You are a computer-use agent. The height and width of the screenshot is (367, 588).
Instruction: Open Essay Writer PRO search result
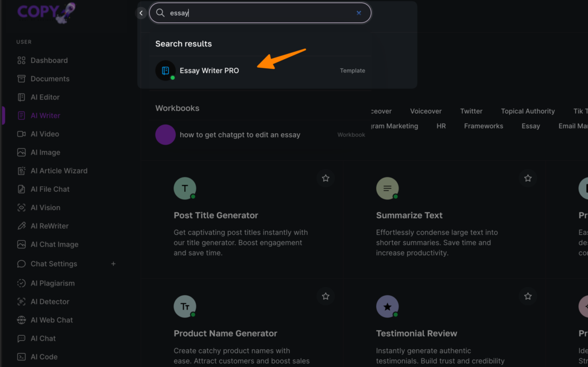point(209,71)
